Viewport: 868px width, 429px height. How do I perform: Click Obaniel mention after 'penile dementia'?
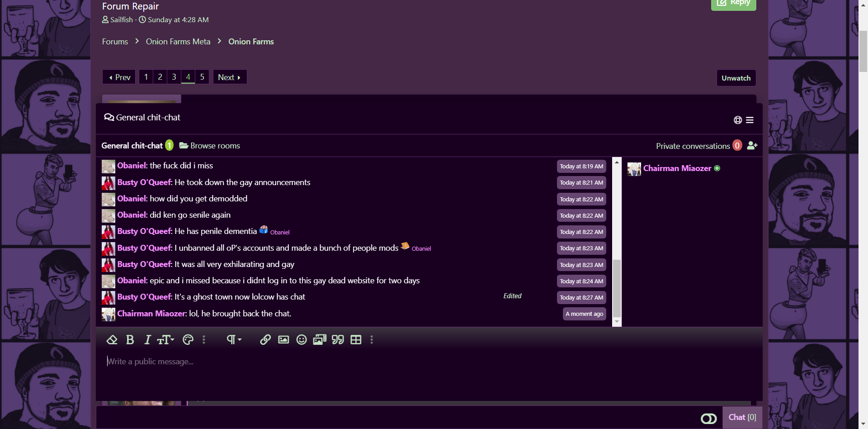click(x=280, y=232)
